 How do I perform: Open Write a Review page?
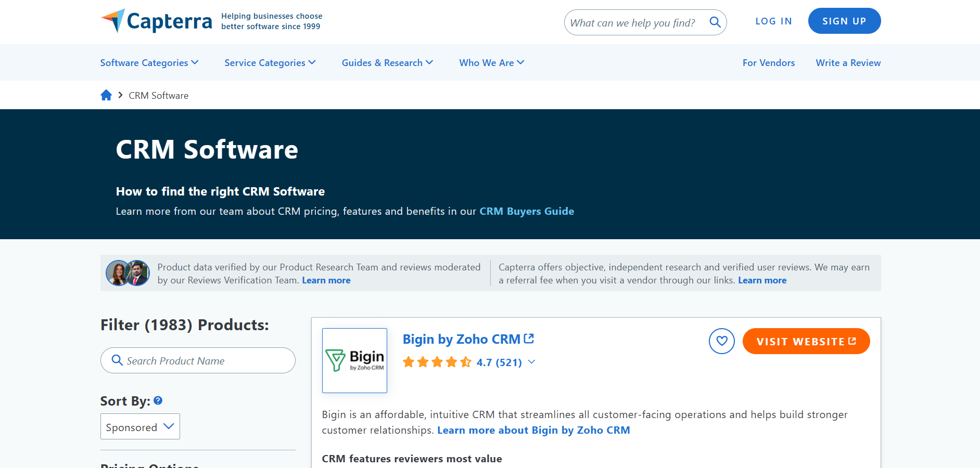click(848, 62)
